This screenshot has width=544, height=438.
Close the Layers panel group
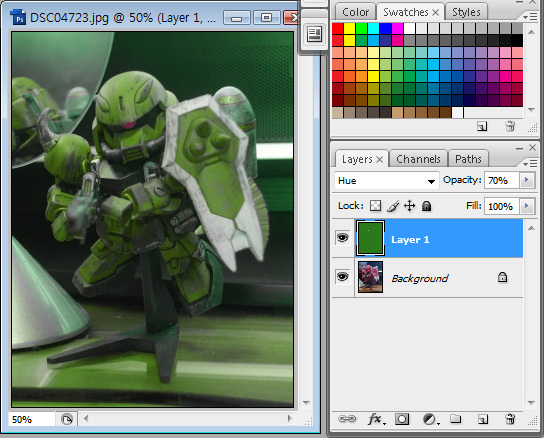tap(533, 148)
